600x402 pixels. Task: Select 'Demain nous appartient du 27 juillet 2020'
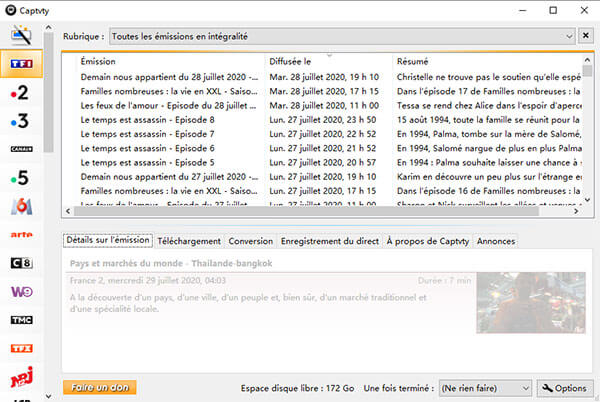[169, 177]
